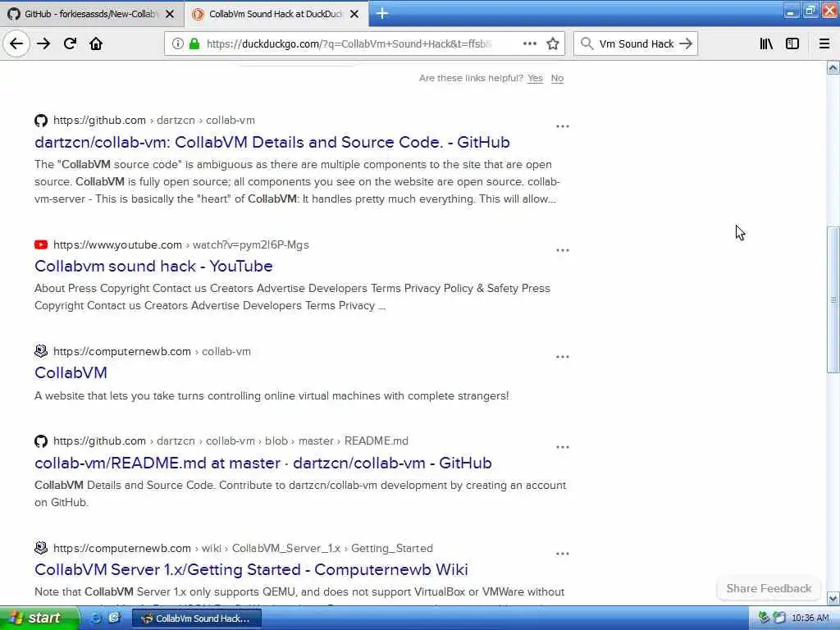Click computernewb.com wiki CollabVM_Server_1.x URL path
The height and width of the screenshot is (630, 840).
click(243, 548)
